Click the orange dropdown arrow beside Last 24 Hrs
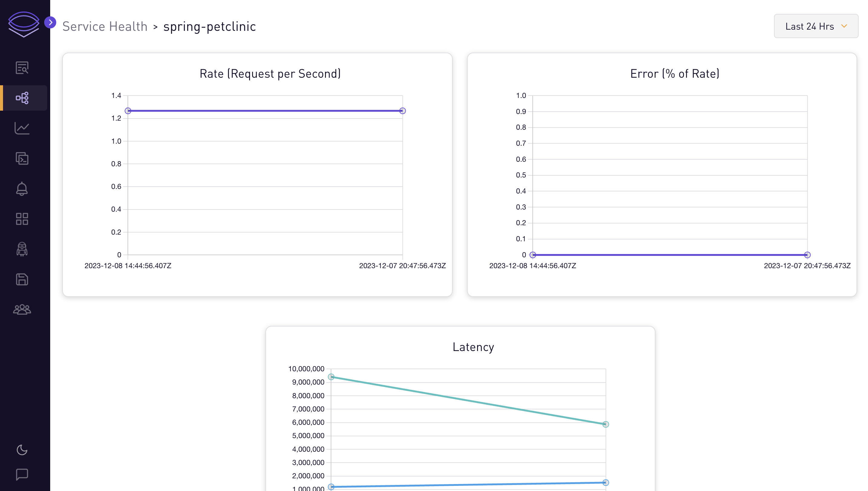 click(844, 26)
